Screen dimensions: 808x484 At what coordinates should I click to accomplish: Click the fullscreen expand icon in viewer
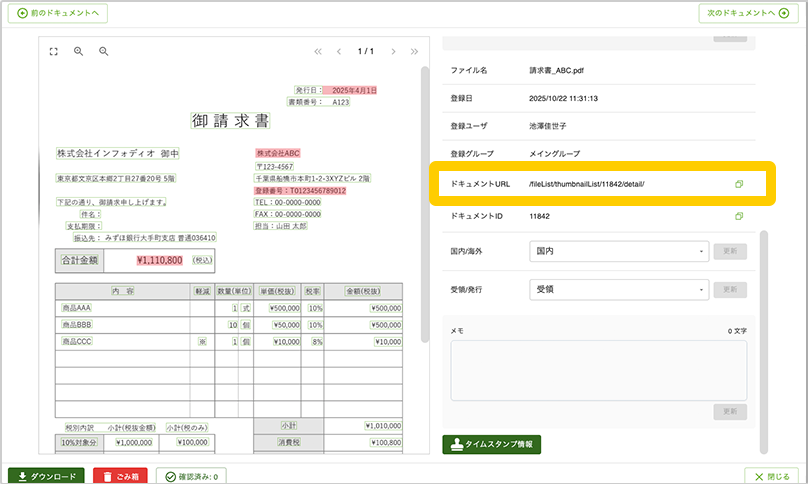point(54,51)
